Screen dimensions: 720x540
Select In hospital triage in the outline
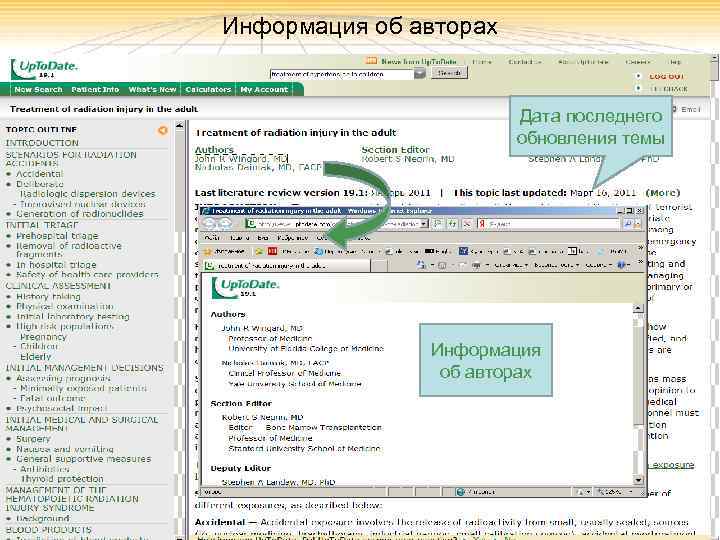[56, 265]
